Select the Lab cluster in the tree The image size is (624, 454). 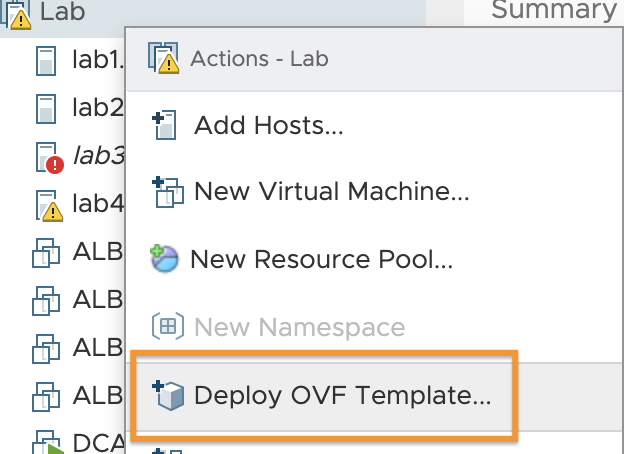[x=62, y=12]
